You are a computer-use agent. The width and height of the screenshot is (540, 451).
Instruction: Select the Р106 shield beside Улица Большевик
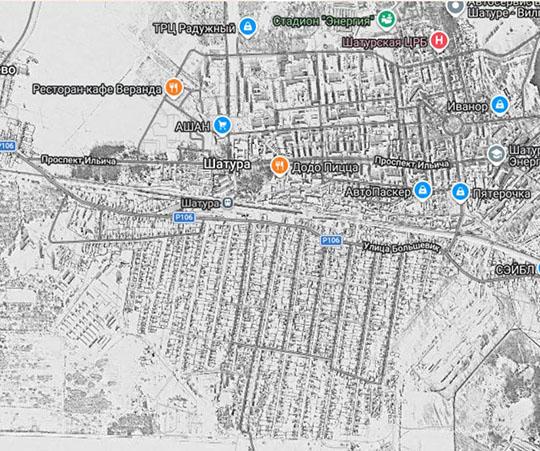click(x=331, y=240)
